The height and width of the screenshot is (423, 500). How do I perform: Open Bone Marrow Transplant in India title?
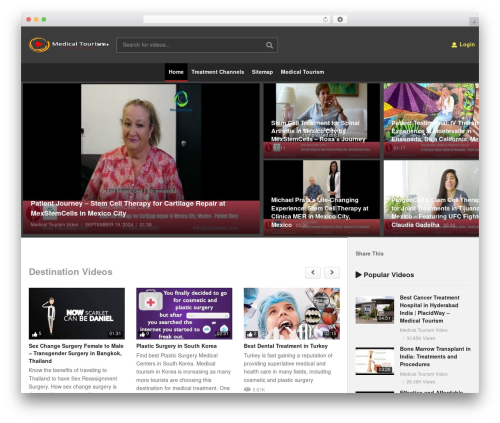click(435, 356)
